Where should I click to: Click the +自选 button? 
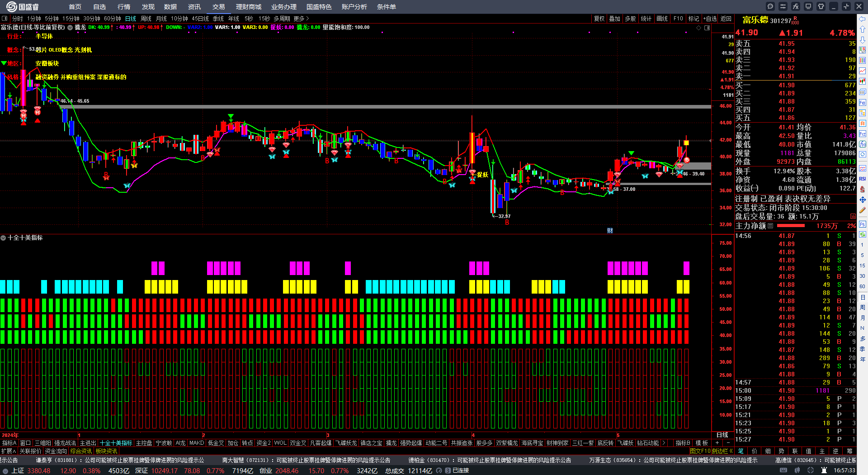(x=710, y=19)
